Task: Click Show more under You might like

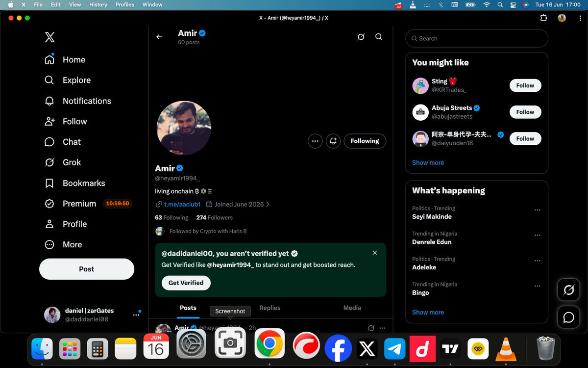Action: 428,163
